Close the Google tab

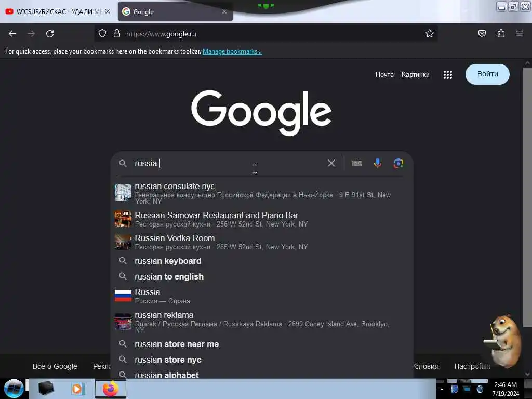click(x=224, y=11)
